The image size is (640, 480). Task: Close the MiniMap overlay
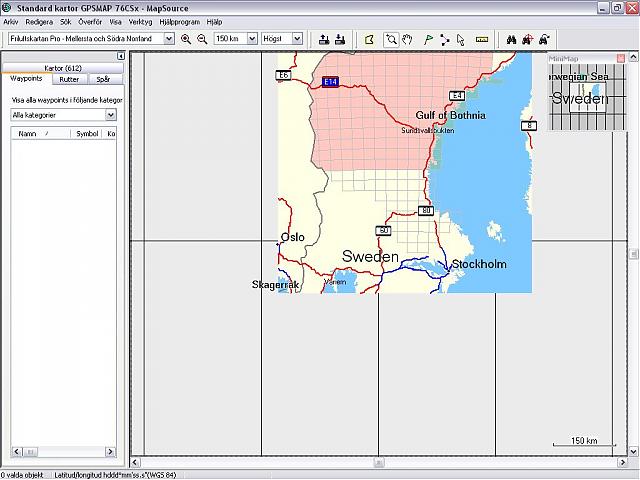(621, 59)
